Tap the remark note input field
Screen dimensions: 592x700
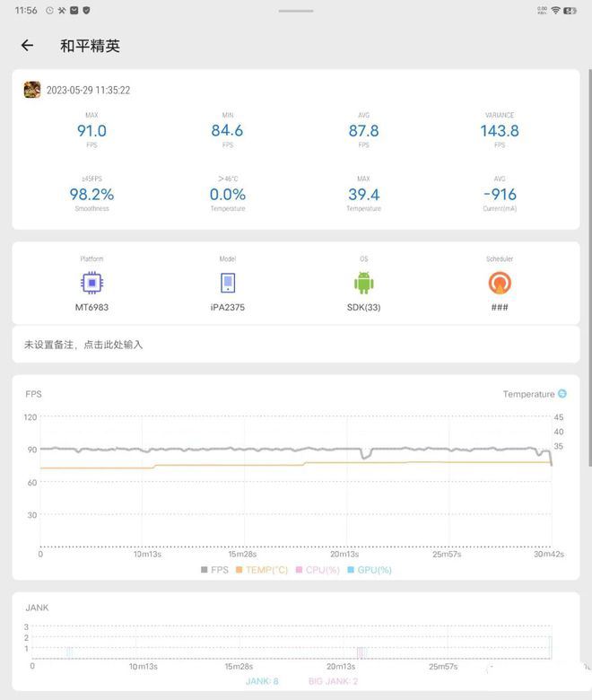296,345
